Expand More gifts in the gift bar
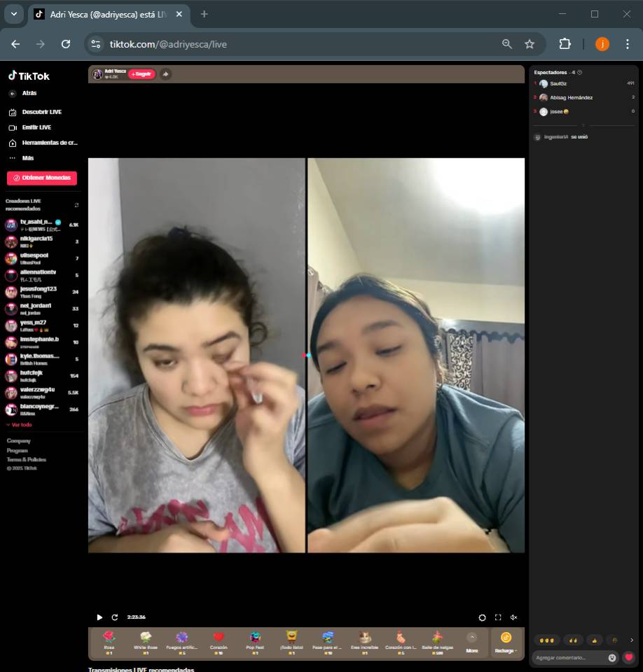The image size is (643, 672). tap(472, 643)
